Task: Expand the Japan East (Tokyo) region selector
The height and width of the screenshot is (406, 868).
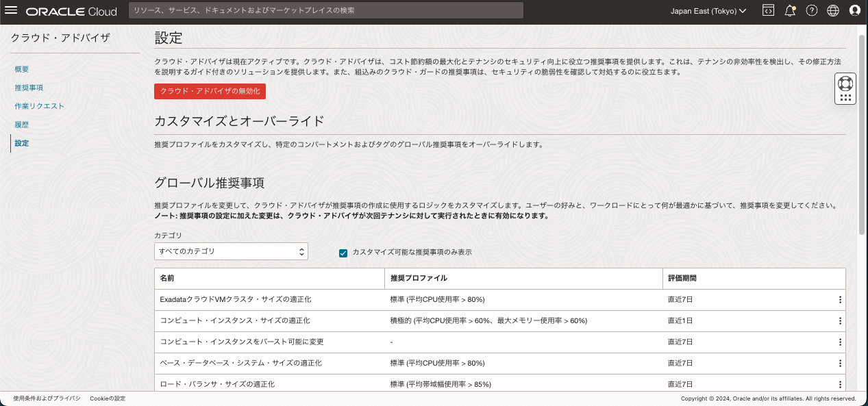Action: [710, 10]
